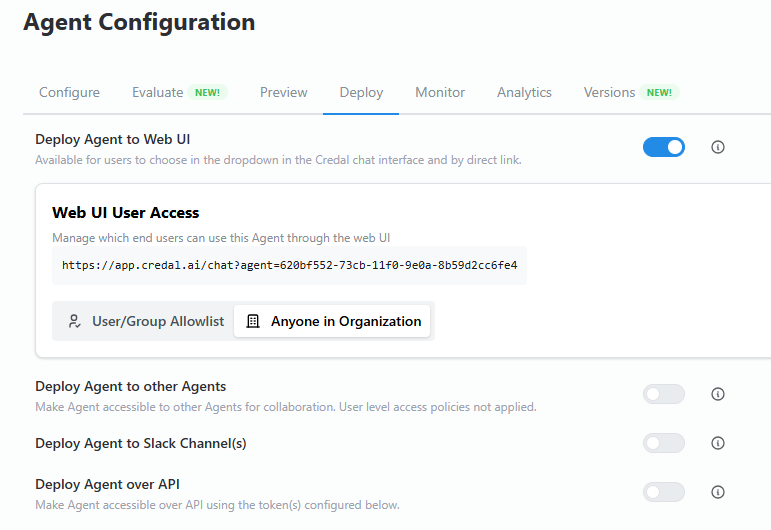Viewport: 771px width, 530px height.
Task: Click info icon beside Deploy Agent to Web UI
Action: point(717,147)
